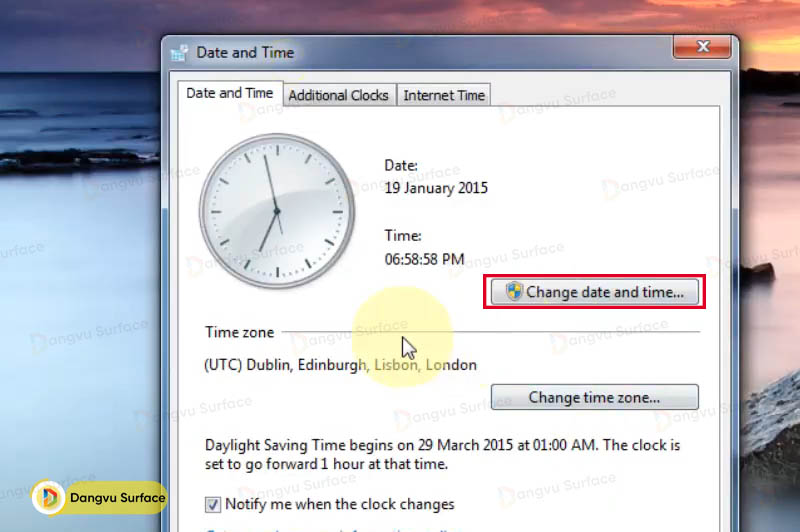Viewport: 800px width, 532px height.
Task: Close the Date and Time dialog
Action: [x=704, y=49]
